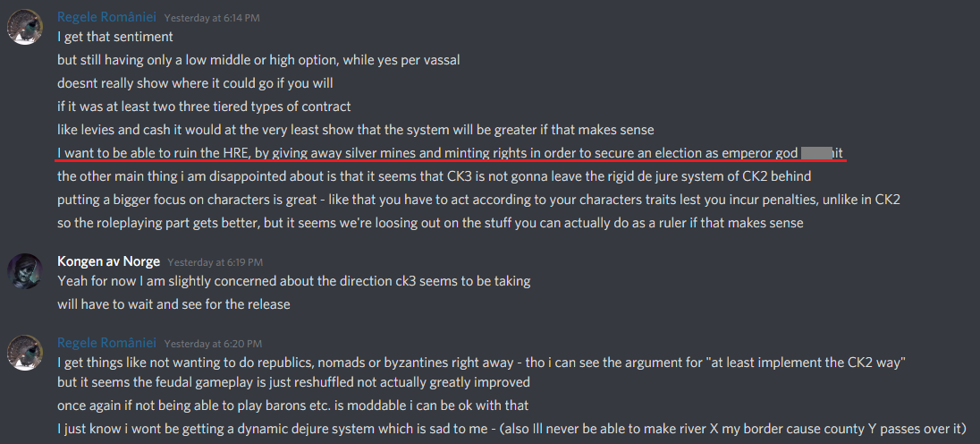Click the Regele României username posted at 6:20 PM
This screenshot has width=980, height=444.
tap(106, 343)
